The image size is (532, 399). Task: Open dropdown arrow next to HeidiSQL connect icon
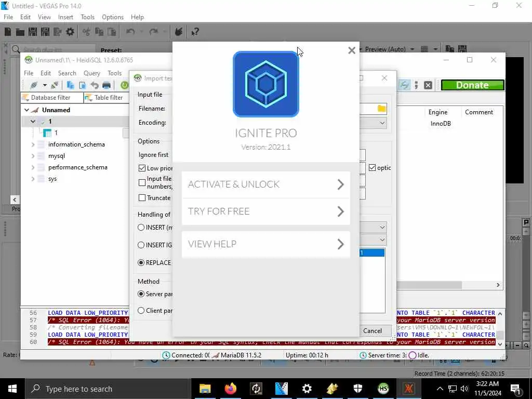[45, 85]
